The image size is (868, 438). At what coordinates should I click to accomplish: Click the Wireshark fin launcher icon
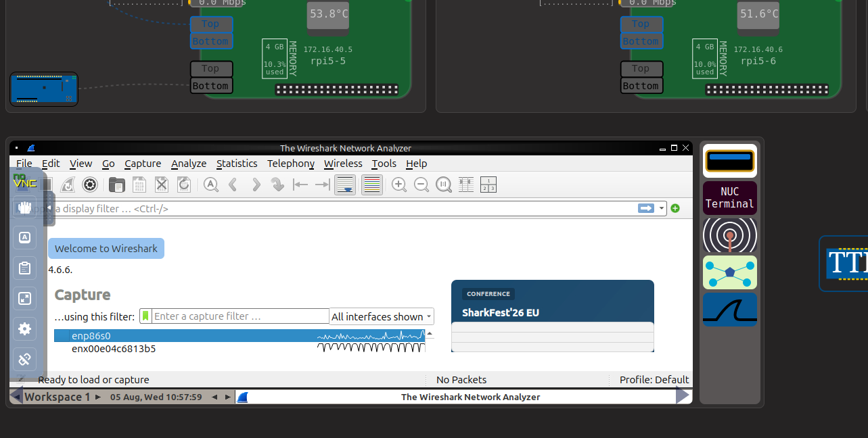point(730,310)
